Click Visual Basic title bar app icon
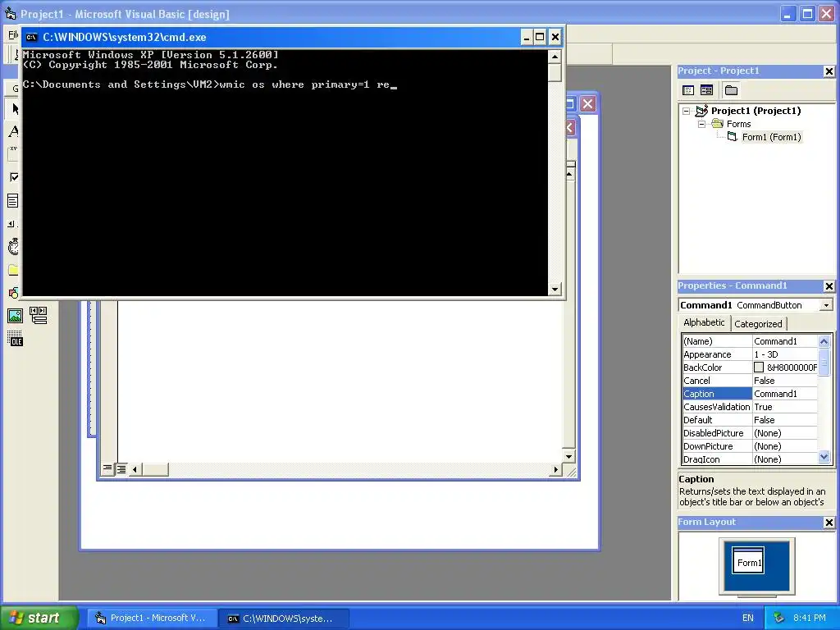Screen dimensions: 840x630 11,13
